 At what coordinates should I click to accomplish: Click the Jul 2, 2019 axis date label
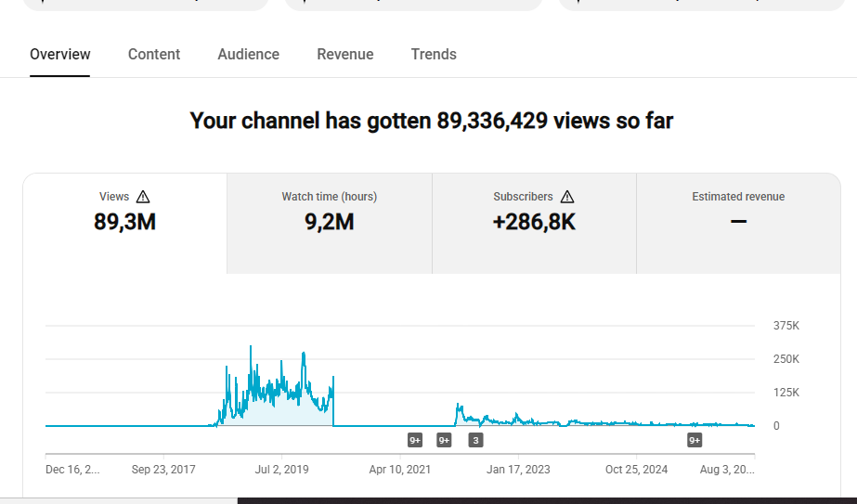tap(281, 470)
